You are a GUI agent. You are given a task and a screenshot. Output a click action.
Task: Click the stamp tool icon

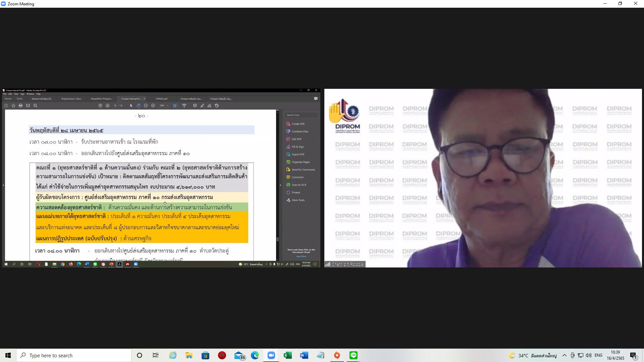[217, 106]
